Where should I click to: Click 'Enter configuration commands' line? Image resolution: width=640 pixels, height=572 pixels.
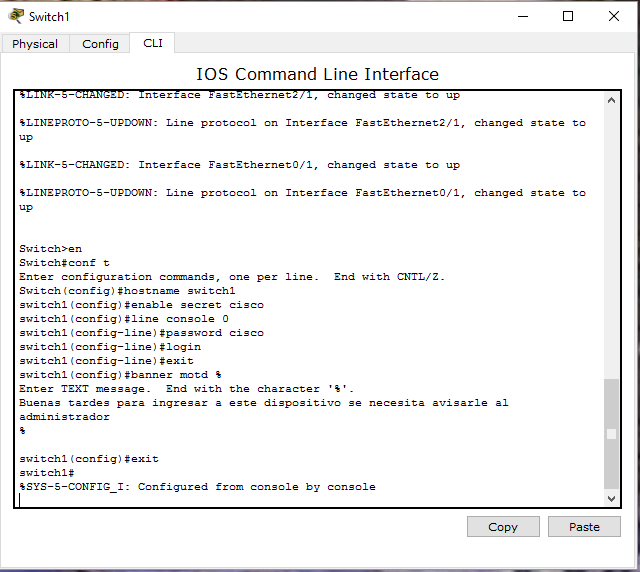232,276
